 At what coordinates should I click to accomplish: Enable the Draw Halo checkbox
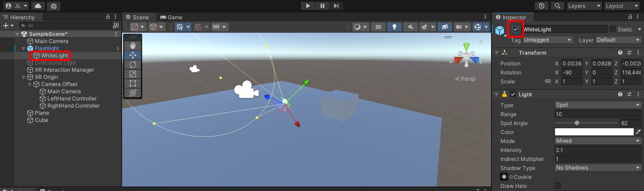(558, 186)
